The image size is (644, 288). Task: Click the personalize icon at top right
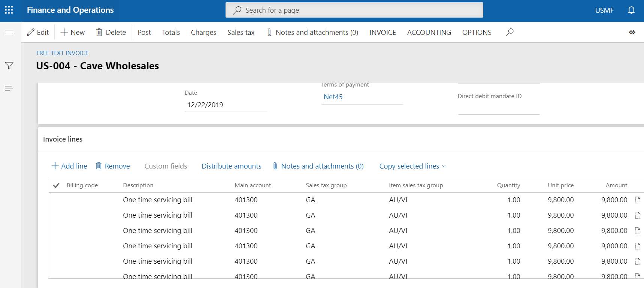point(632,32)
